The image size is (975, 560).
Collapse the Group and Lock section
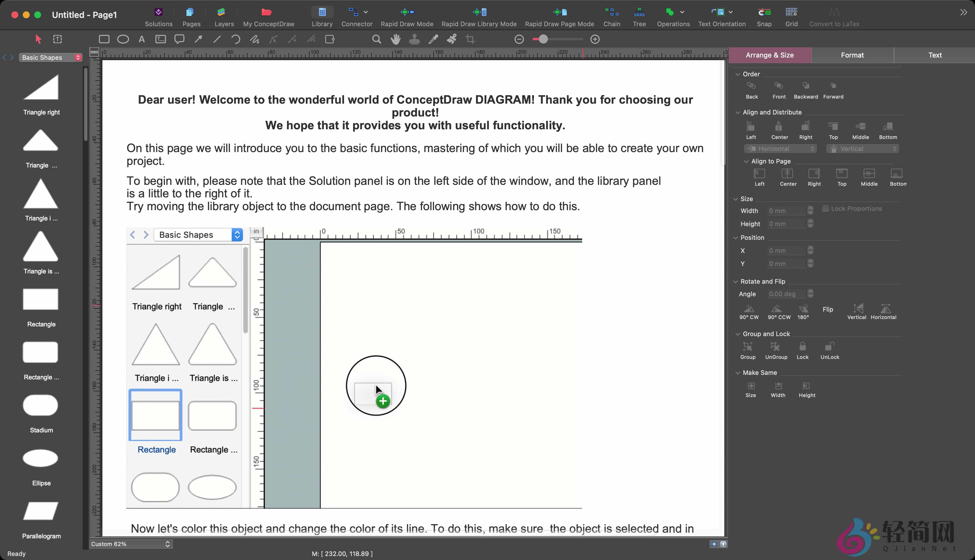[738, 334]
